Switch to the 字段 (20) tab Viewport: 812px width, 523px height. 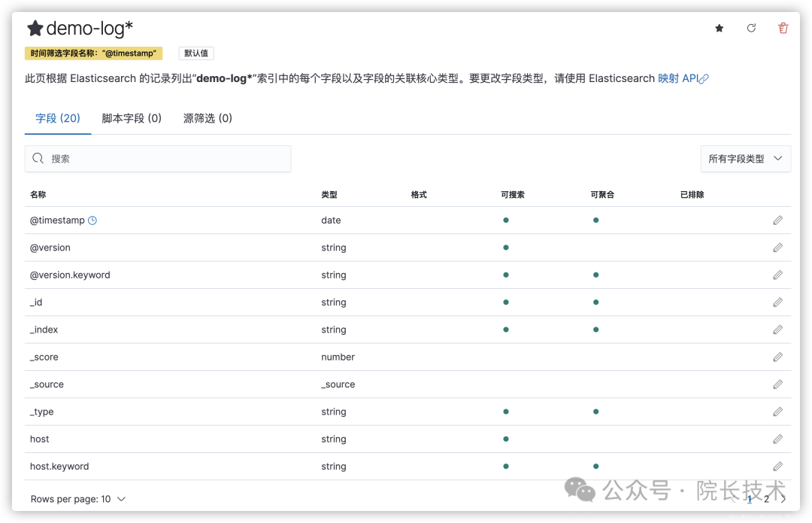[57, 118]
